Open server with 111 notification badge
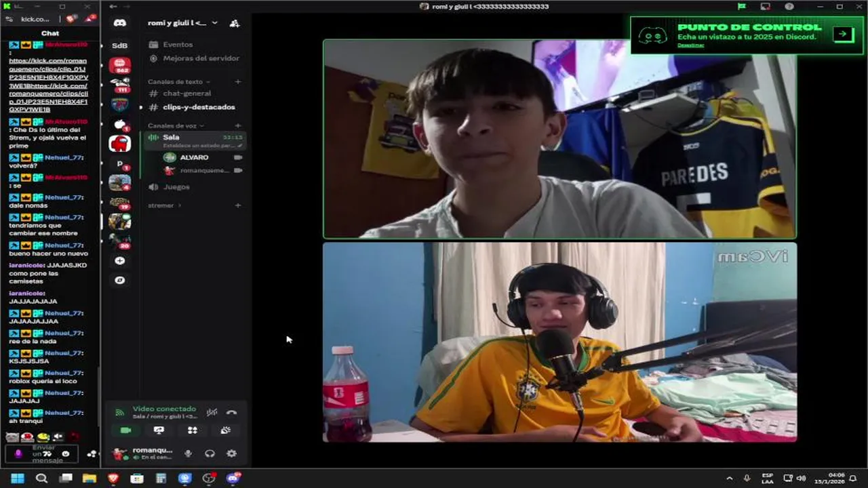868x488 pixels. pos(120,85)
